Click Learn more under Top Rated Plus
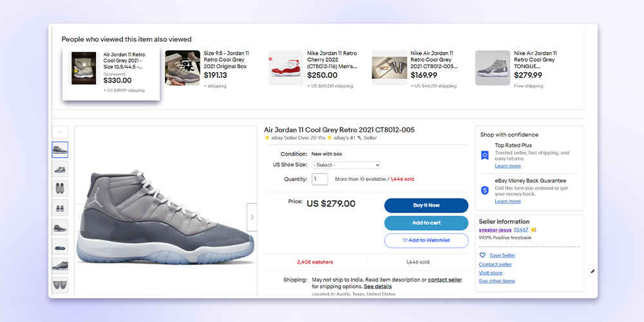Screen dimensions: 644x322 [x=507, y=166]
